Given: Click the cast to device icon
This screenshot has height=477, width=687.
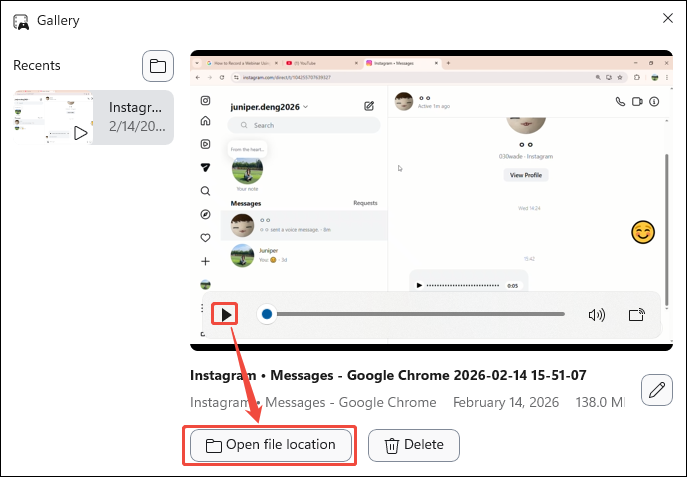Looking at the screenshot, I should [636, 314].
